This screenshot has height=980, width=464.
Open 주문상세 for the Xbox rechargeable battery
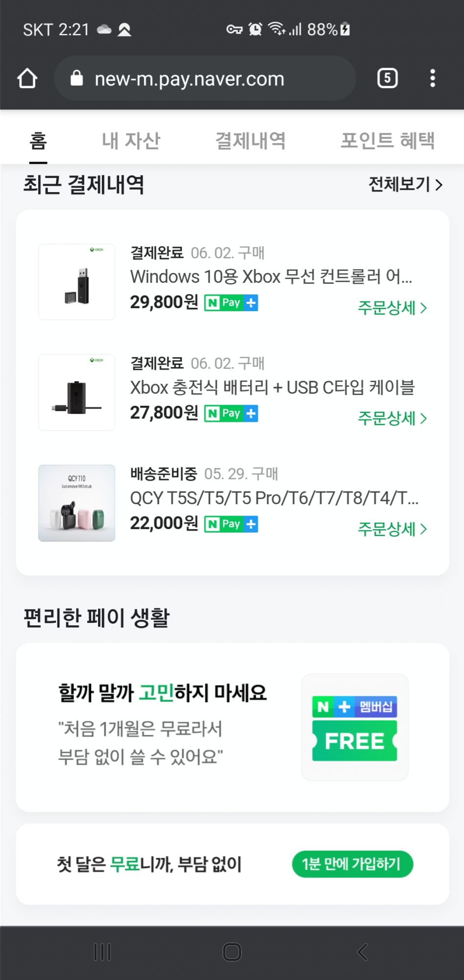(392, 418)
